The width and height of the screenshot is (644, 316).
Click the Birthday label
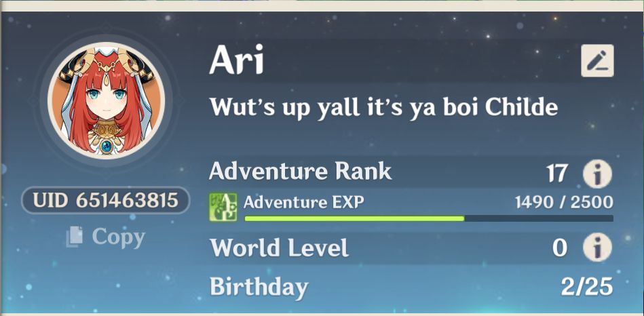[259, 287]
